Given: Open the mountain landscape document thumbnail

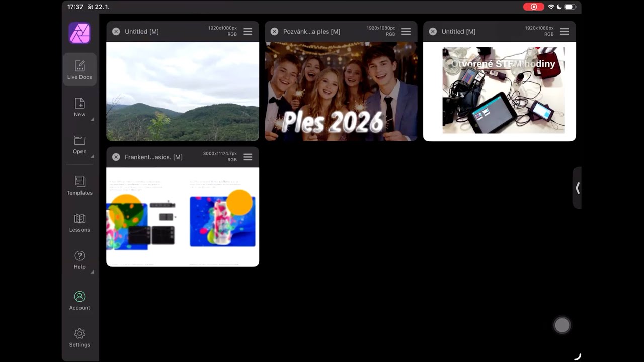Looking at the screenshot, I should click(x=183, y=91).
